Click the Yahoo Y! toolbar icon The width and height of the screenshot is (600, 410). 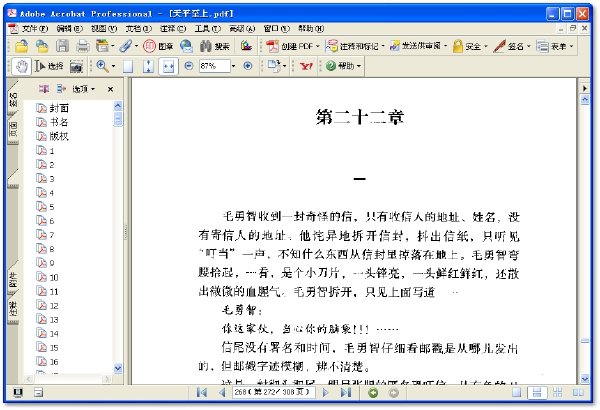click(306, 66)
